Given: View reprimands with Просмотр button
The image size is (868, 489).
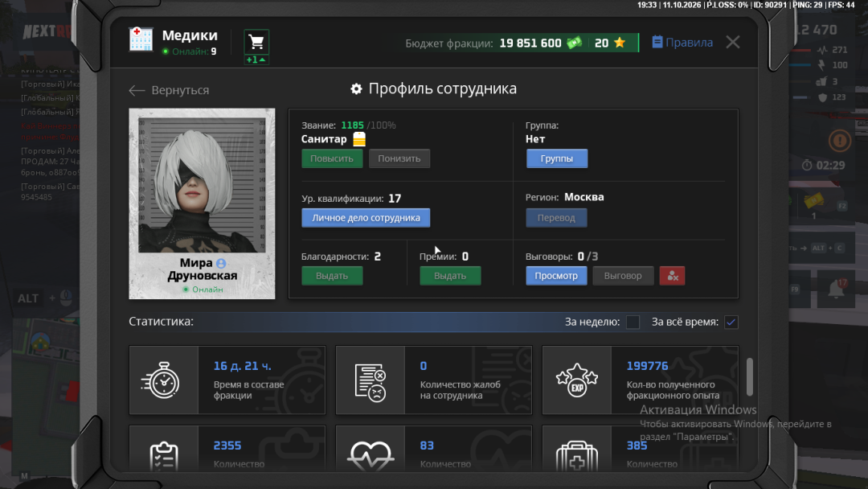Looking at the screenshot, I should [556, 276].
